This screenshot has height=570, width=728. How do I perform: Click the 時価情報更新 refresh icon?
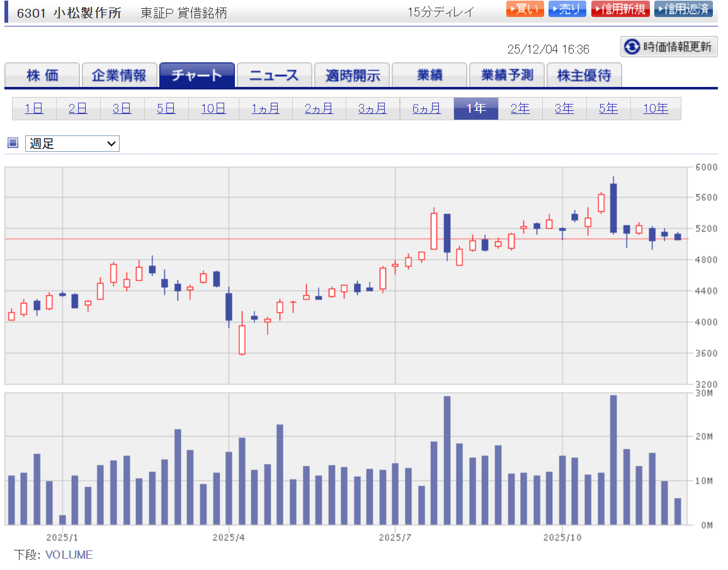click(632, 47)
